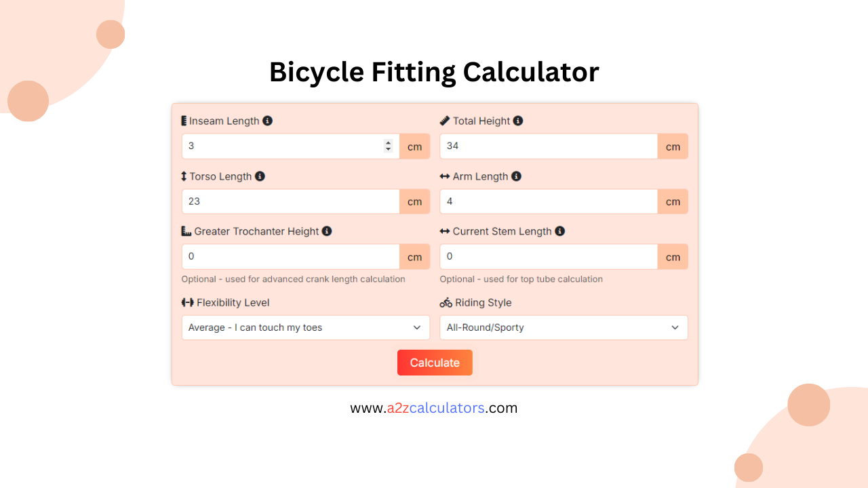This screenshot has height=488, width=868.
Task: Select the Torso Length input field
Action: tap(290, 201)
